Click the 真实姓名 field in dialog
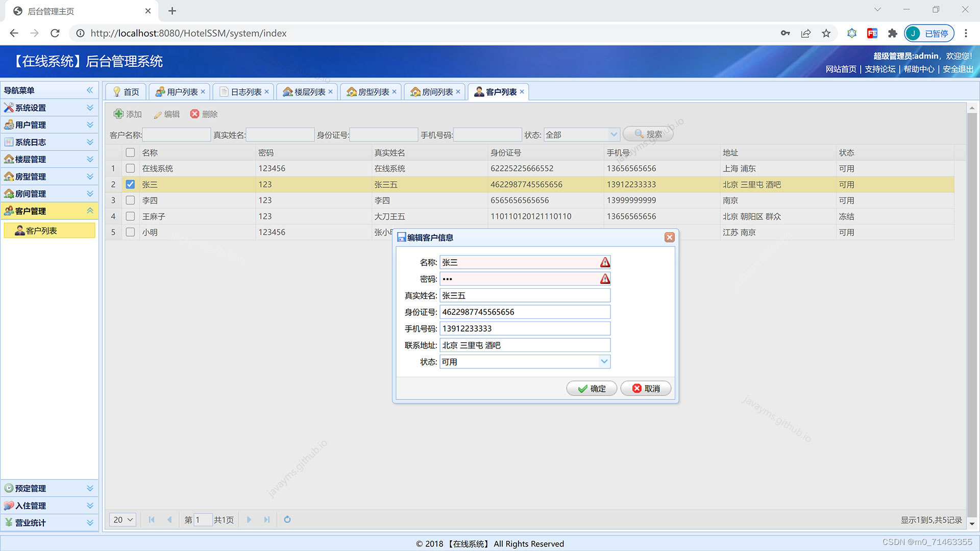Screen dimensions: 980x551 524,295
